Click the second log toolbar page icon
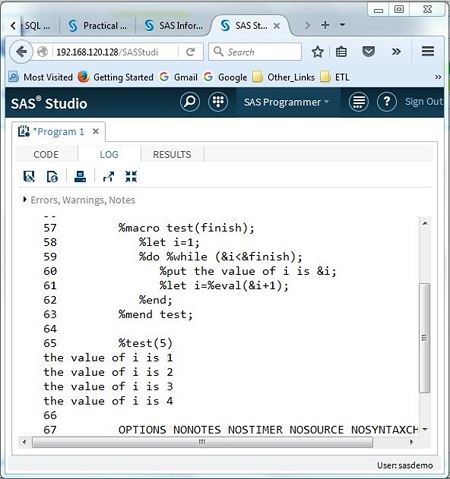450x479 pixels. pos(52,176)
